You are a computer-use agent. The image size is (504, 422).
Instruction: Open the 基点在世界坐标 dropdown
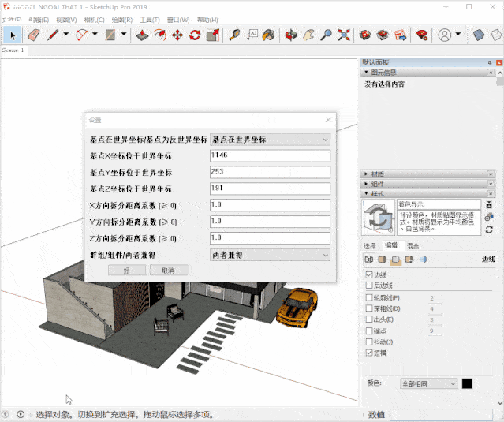[x=270, y=140]
